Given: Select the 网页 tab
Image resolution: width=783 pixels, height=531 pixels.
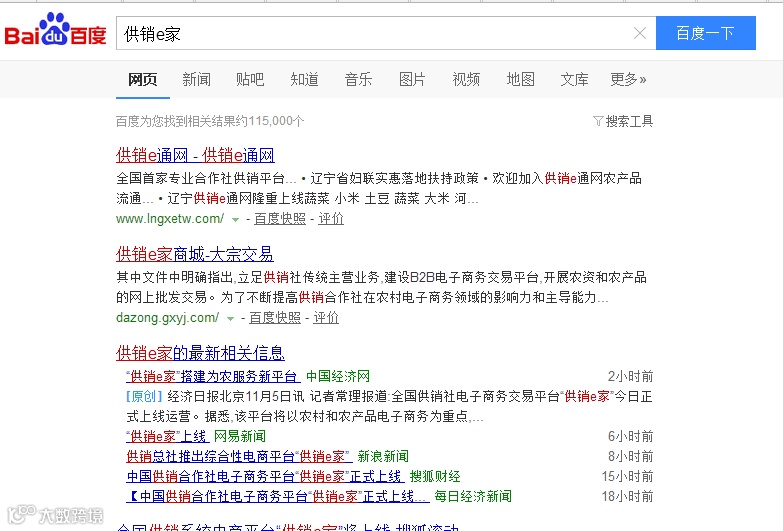Looking at the screenshot, I should [x=143, y=79].
